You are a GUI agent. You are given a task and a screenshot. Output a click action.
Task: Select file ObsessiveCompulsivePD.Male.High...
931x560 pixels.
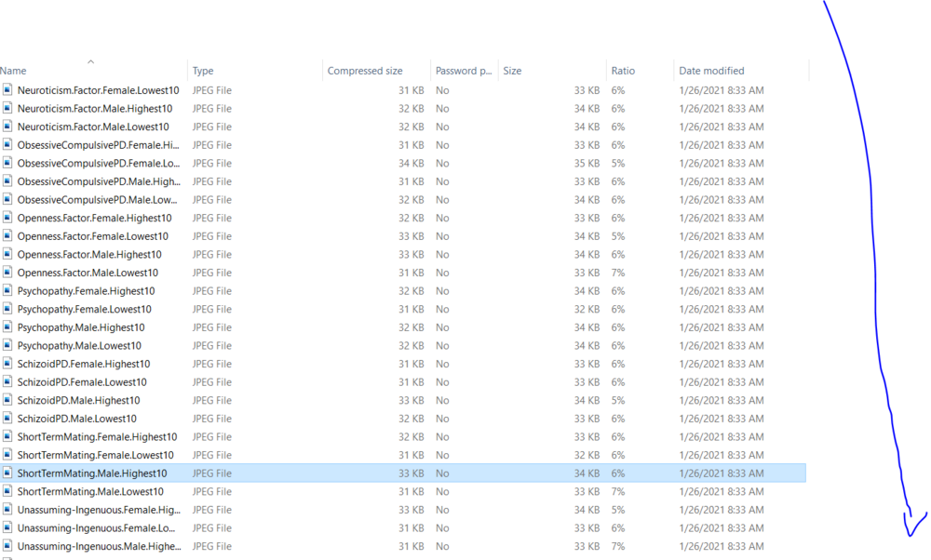[x=99, y=181]
